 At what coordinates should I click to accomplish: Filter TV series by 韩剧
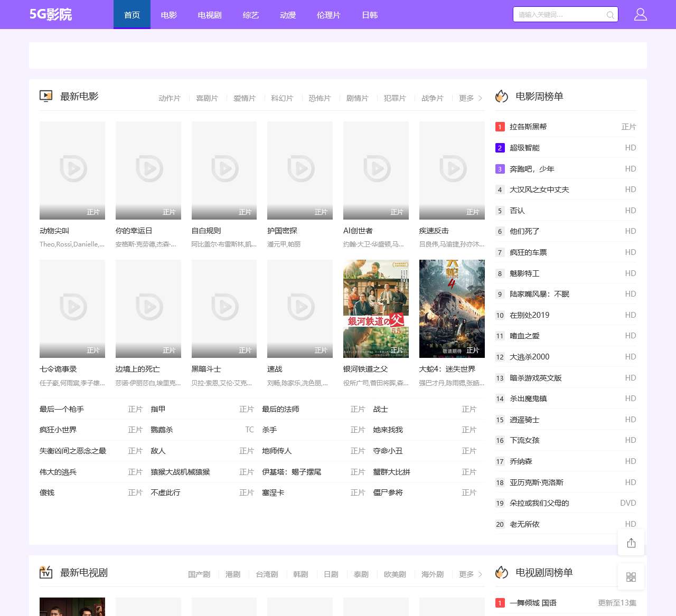(x=301, y=574)
